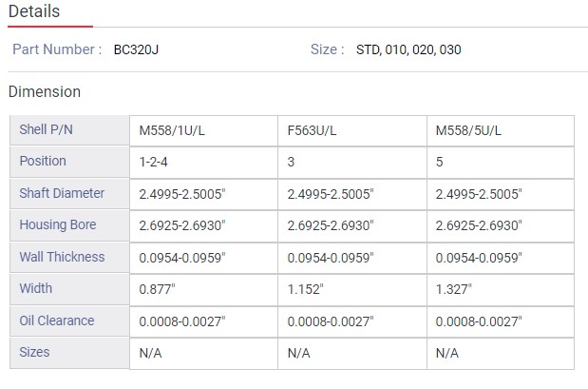Screen dimensions: 588x389
Task: Click the Housing Bore row header
Action: (57, 225)
